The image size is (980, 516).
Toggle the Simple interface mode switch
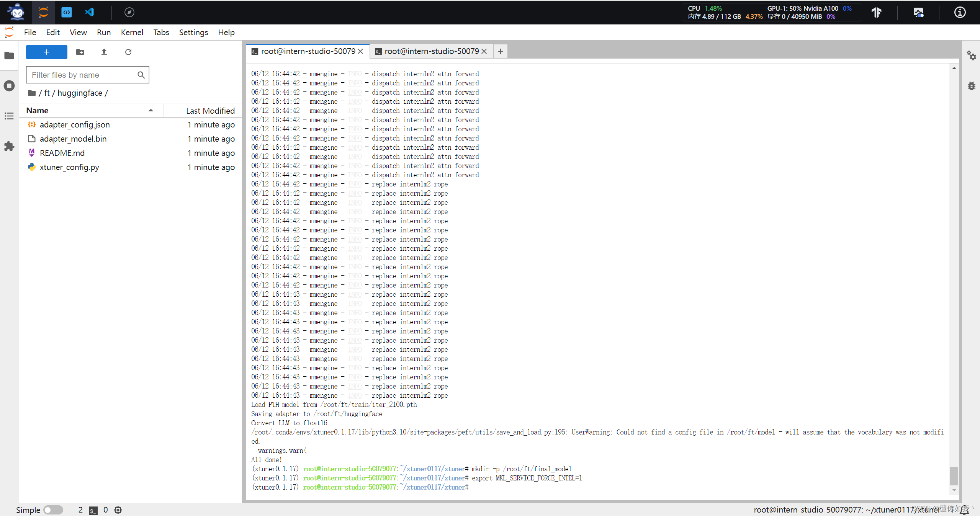tap(53, 510)
